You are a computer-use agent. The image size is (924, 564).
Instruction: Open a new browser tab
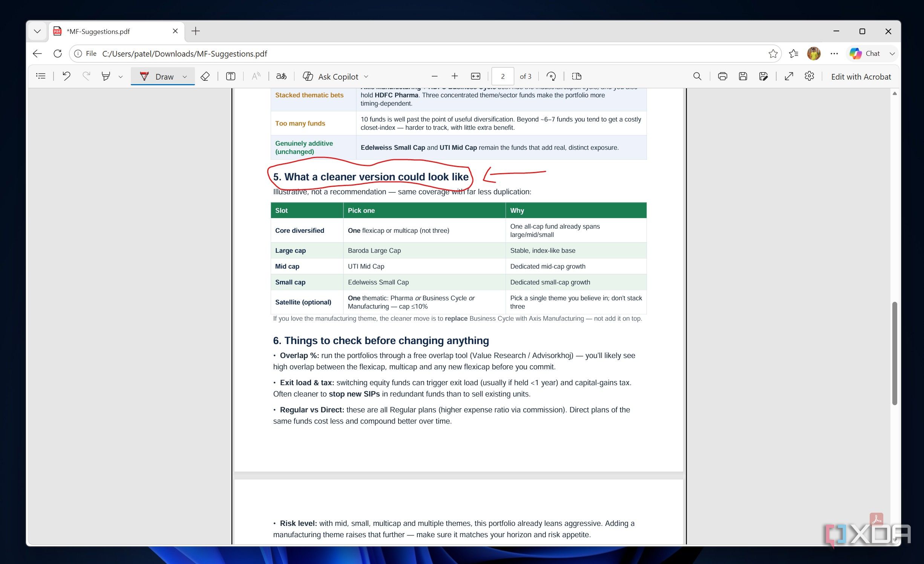[196, 31]
